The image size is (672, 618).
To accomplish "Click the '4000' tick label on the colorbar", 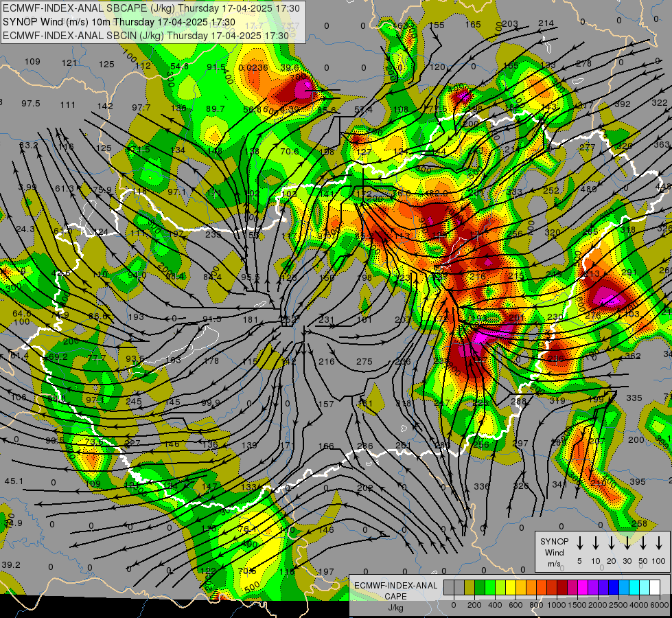I will click(x=639, y=605).
